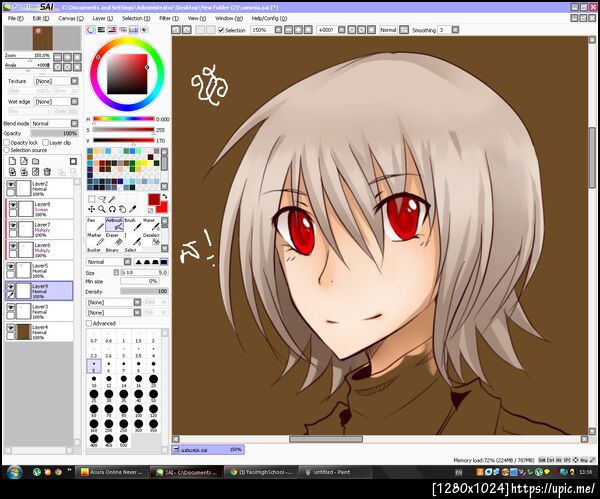The height and width of the screenshot is (499, 600).
Task: Pick the rectangular selection tool
Action: (91, 199)
